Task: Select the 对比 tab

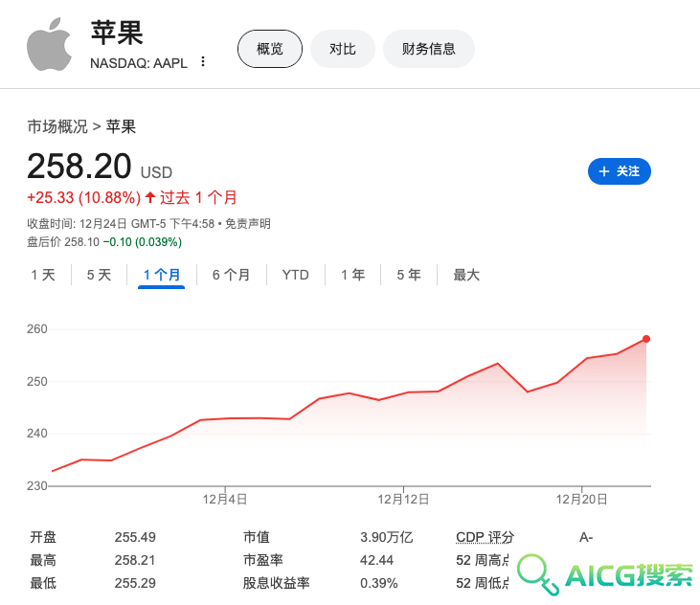Action: [x=343, y=49]
